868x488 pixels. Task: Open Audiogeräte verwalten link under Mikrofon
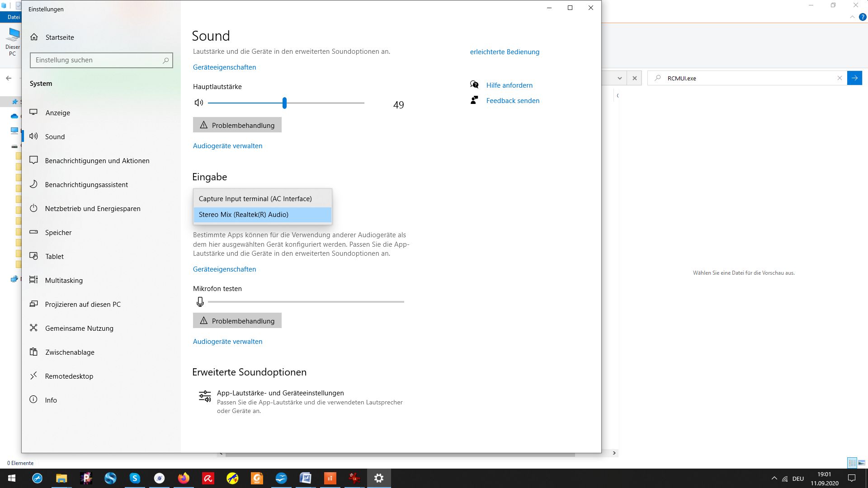tap(227, 342)
